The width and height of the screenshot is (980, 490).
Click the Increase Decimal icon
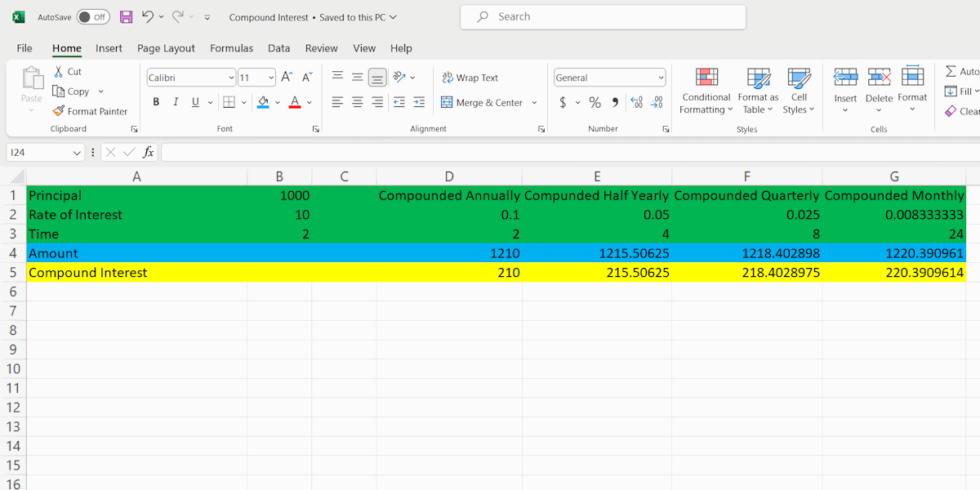pos(638,101)
